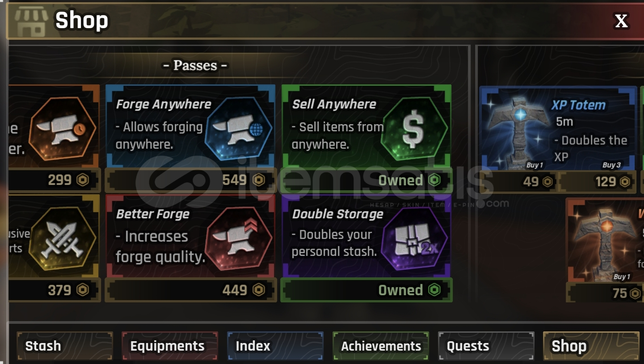
Task: Click the Better Forge red anvil icon
Action: pyautogui.click(x=239, y=239)
